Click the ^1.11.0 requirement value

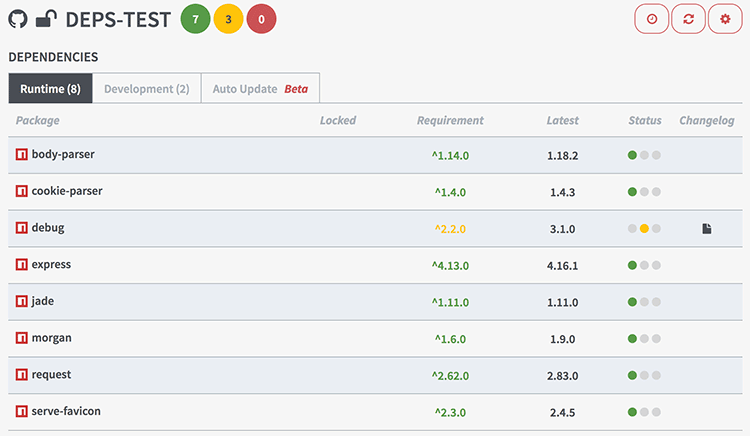pyautogui.click(x=450, y=302)
